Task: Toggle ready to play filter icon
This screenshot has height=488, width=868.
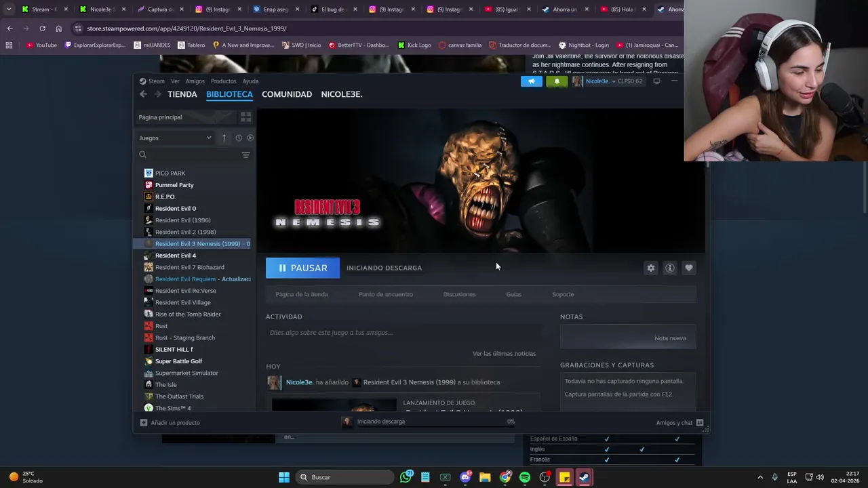Action: point(250,138)
